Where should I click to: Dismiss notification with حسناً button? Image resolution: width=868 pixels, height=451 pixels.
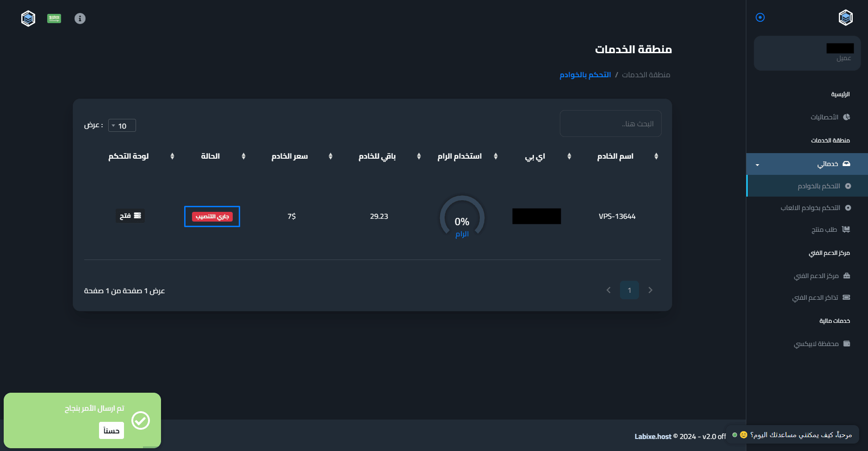pos(112,431)
